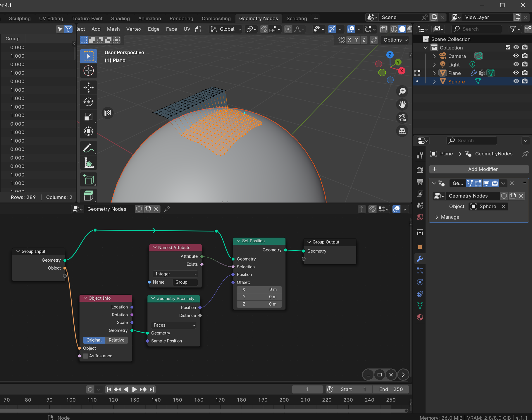Open the Integer data type dropdown
The image size is (532, 420).
click(x=175, y=274)
